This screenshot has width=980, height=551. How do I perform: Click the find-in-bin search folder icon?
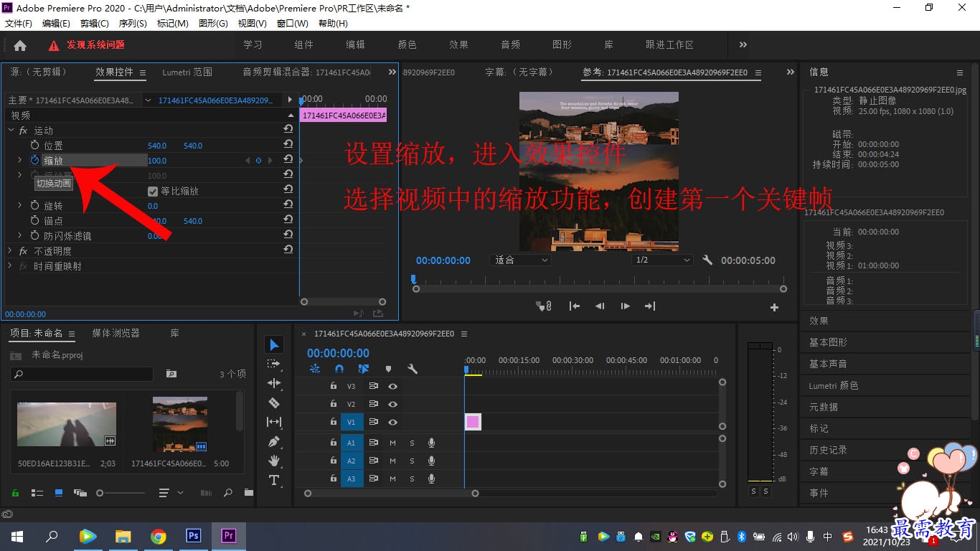pyautogui.click(x=171, y=374)
